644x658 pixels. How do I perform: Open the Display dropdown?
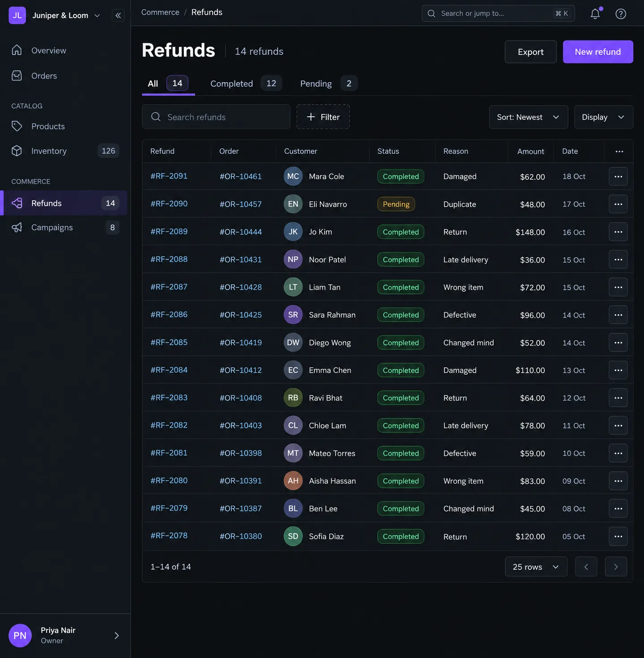[x=603, y=117]
